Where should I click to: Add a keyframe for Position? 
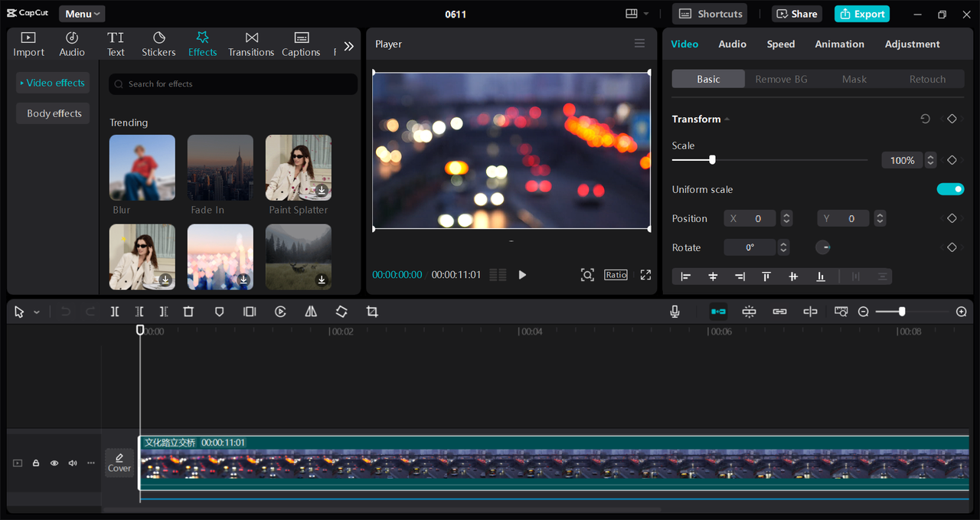(952, 218)
